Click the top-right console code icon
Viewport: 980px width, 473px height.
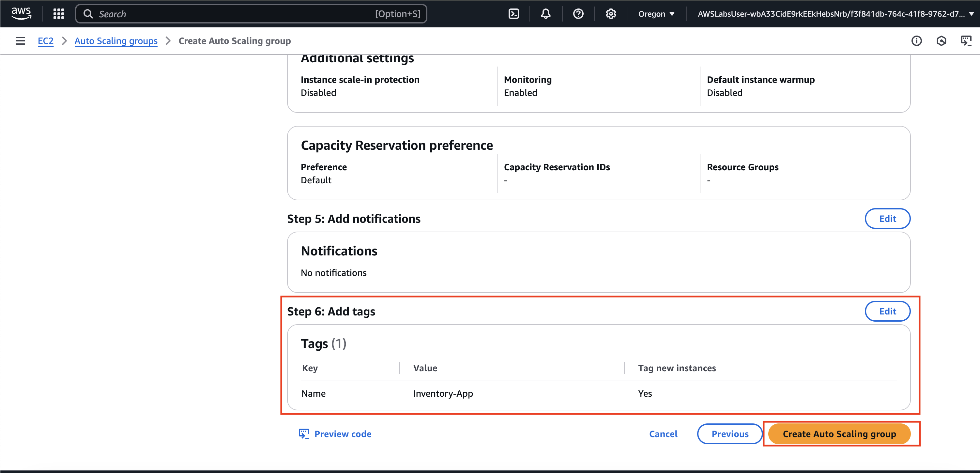pos(966,41)
